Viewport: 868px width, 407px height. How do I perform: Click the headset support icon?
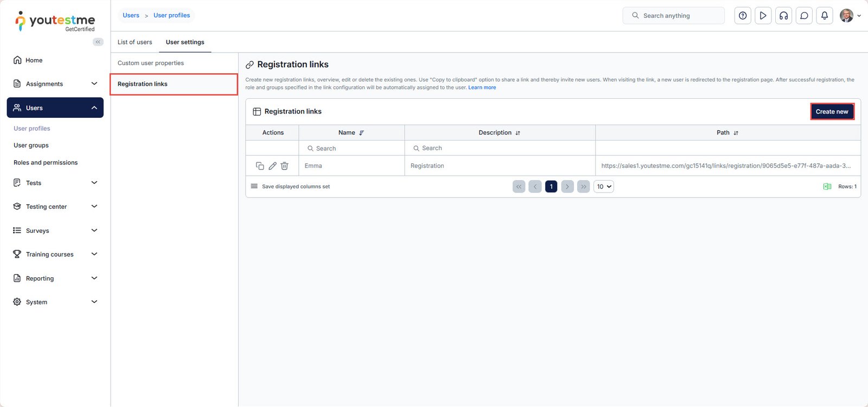click(783, 16)
